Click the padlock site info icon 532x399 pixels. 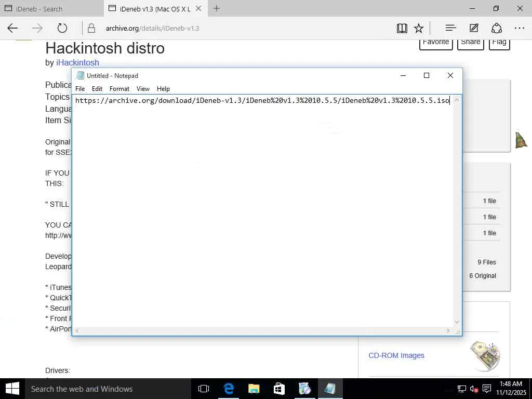[x=91, y=28]
